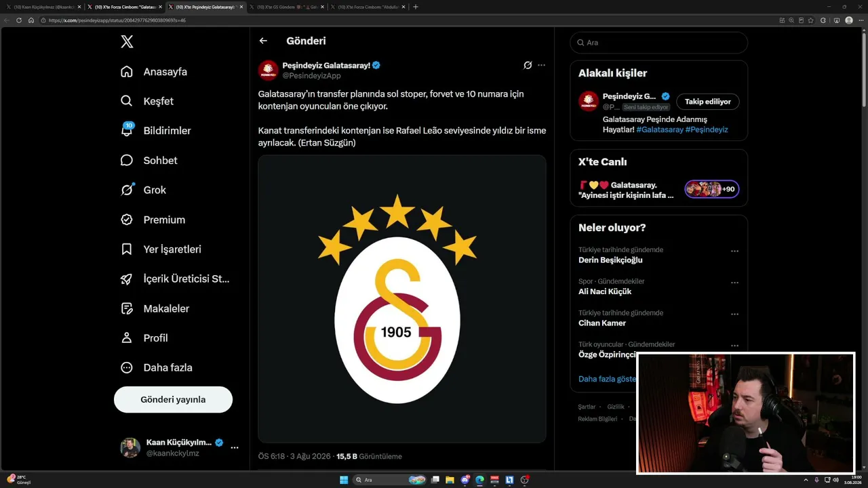Open the taskbar clock showing 19:00

pos(854,480)
